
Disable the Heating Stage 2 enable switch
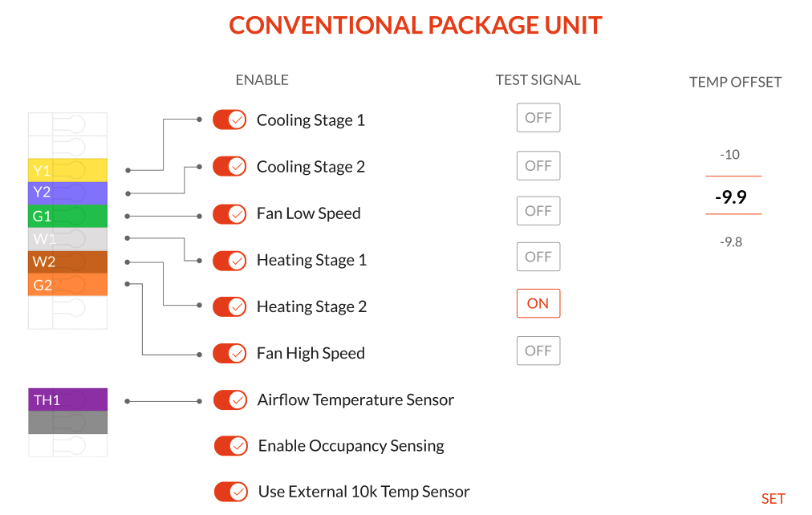click(229, 306)
